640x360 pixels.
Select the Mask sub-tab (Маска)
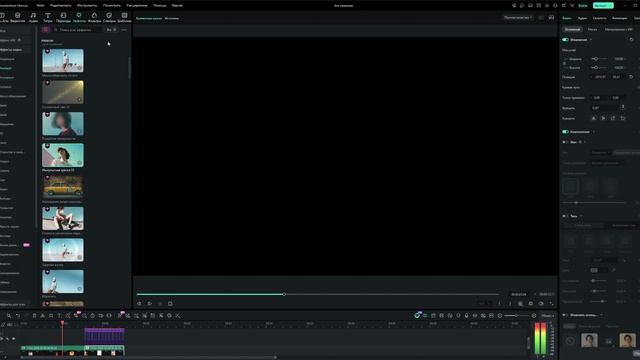coord(592,29)
